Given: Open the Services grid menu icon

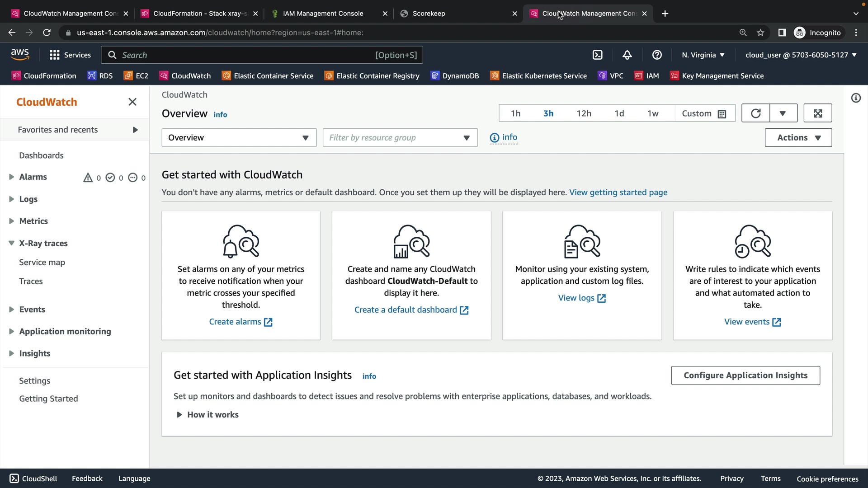Looking at the screenshot, I should click(55, 55).
